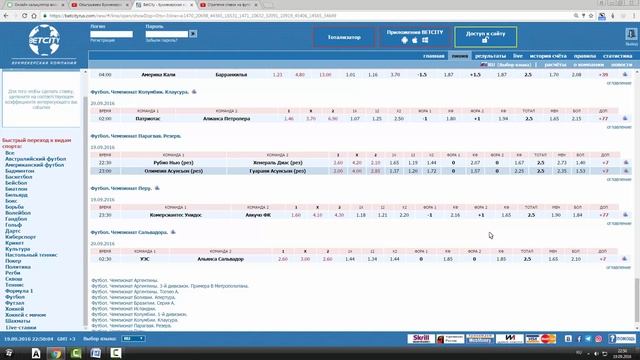The width and height of the screenshot is (640, 360).
Task: Reload the page with browser refresh button
Action: coord(24,16)
